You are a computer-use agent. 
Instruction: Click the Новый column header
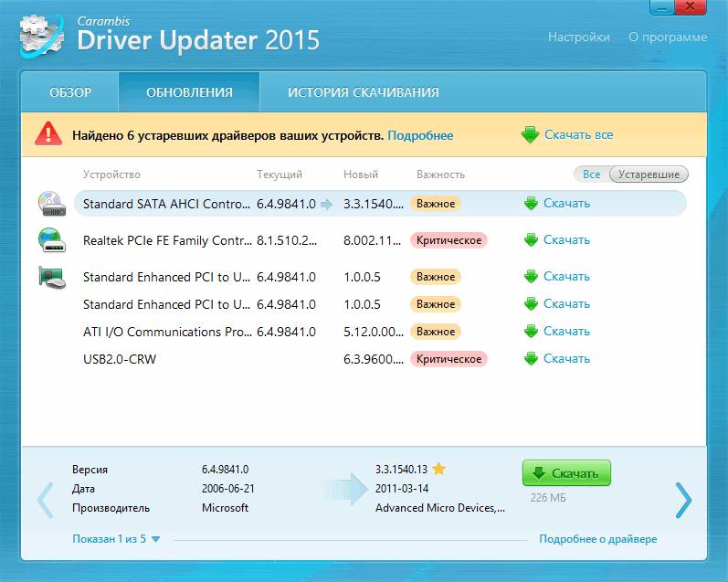[360, 175]
